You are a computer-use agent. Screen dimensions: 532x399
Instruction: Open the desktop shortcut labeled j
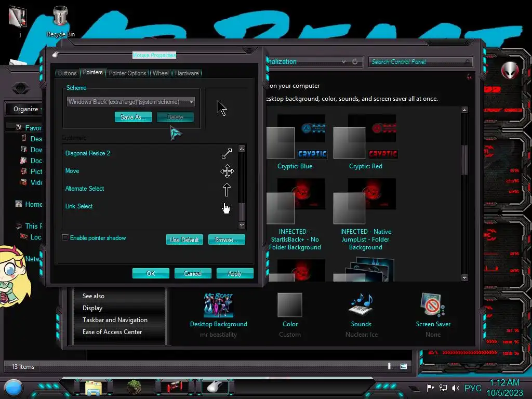coord(18,21)
